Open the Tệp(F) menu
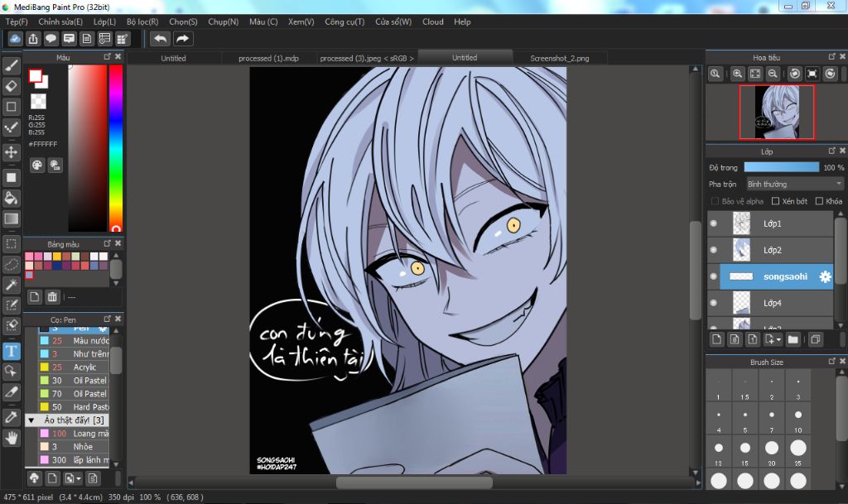Image resolution: width=848 pixels, height=504 pixels. 17,22
